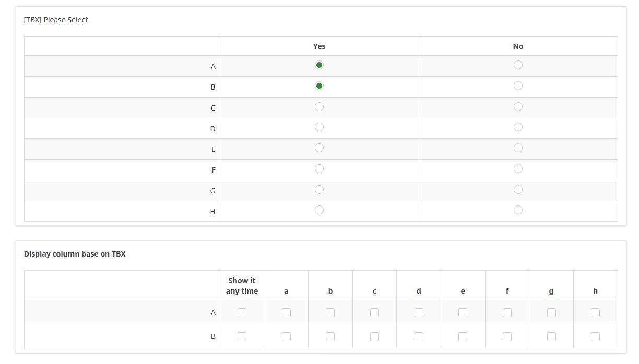
Task: Tick column h checkbox in row A
Action: [x=595, y=313]
